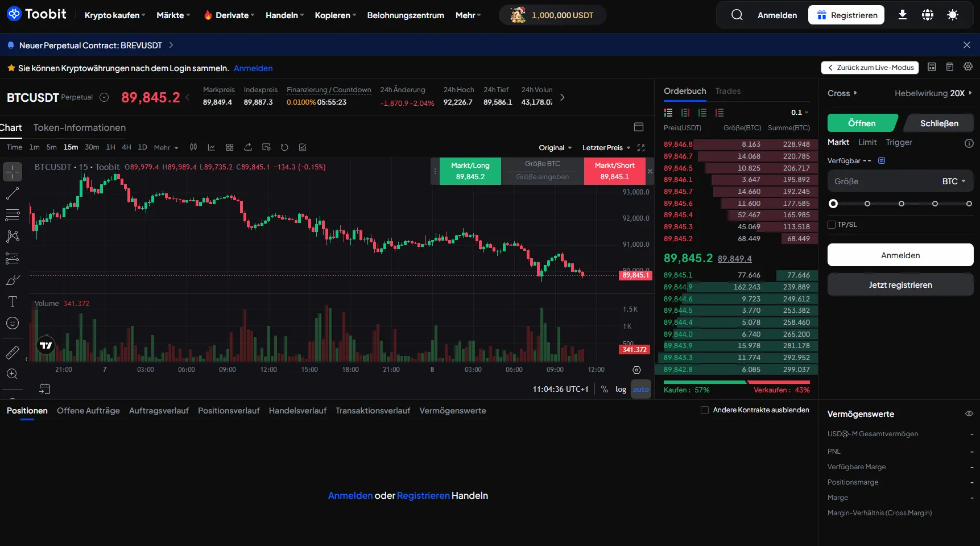Open the go-to-date calendar icon
The image size is (980, 546).
(x=45, y=388)
